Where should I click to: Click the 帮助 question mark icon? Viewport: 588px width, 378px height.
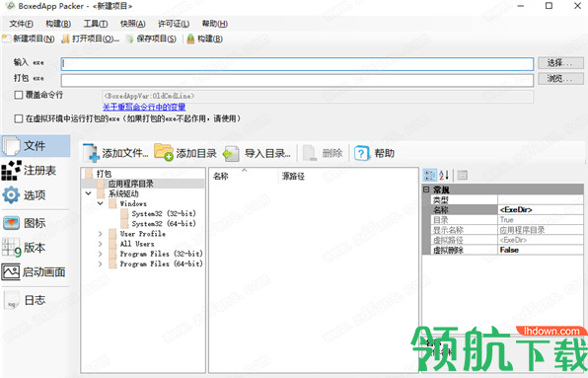pos(362,153)
